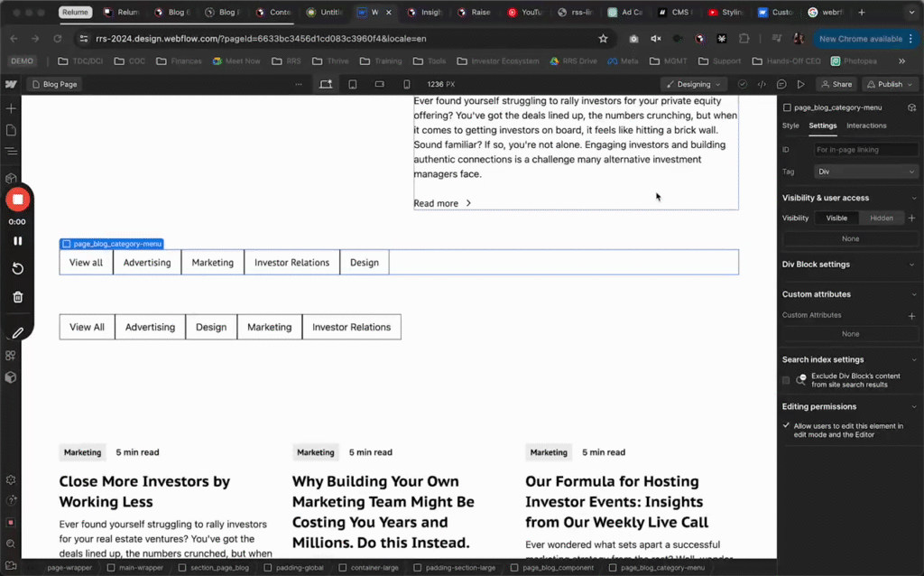Select the Settings tab
This screenshot has height=576, width=924.
coord(823,125)
